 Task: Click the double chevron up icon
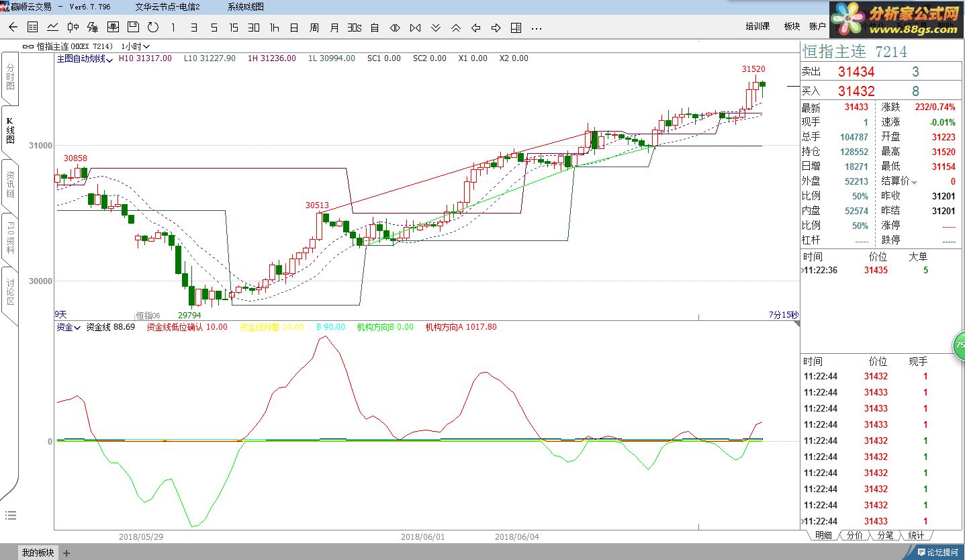point(455,28)
